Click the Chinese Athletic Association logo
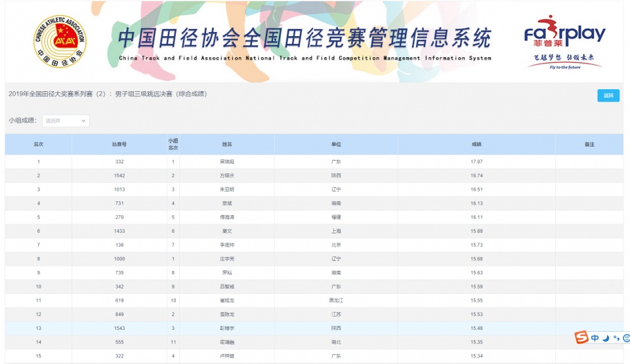 (60, 41)
